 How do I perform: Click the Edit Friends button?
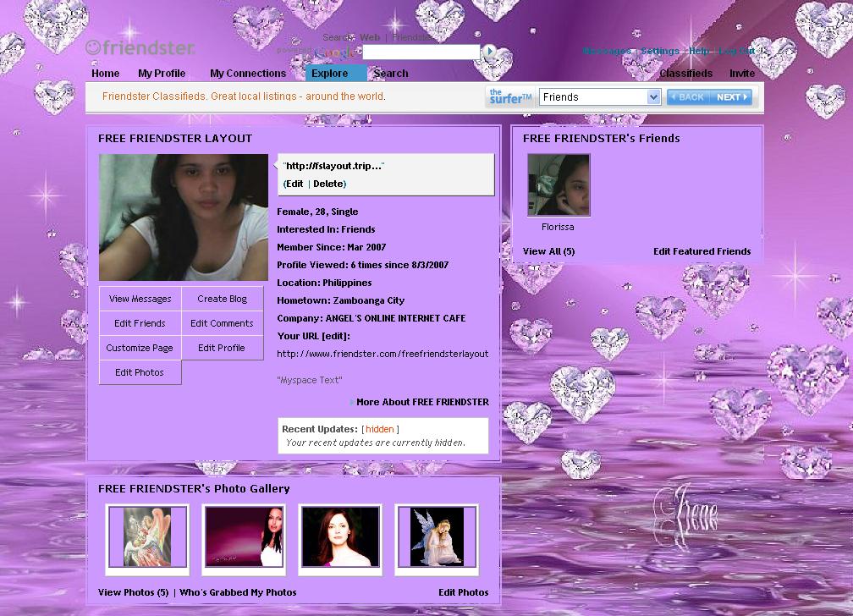coord(140,323)
